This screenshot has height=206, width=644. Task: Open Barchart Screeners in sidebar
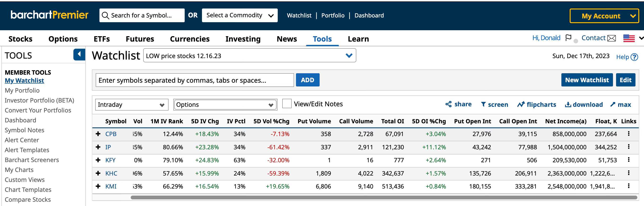(x=32, y=160)
